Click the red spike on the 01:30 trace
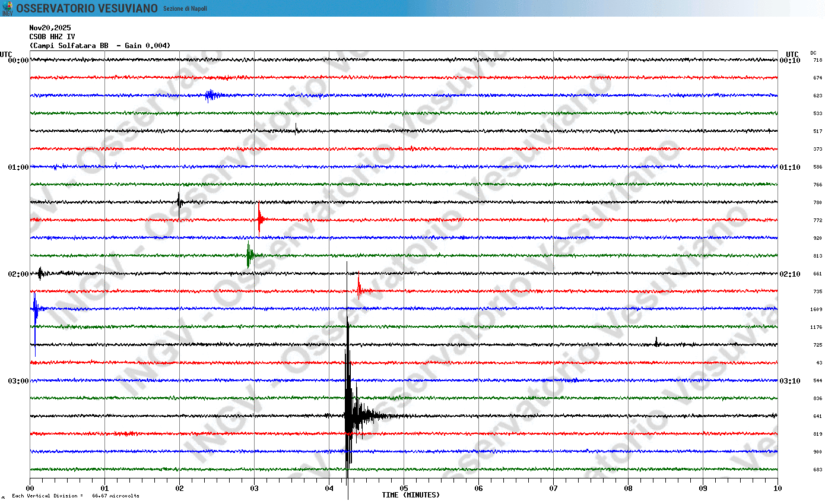 (x=259, y=220)
